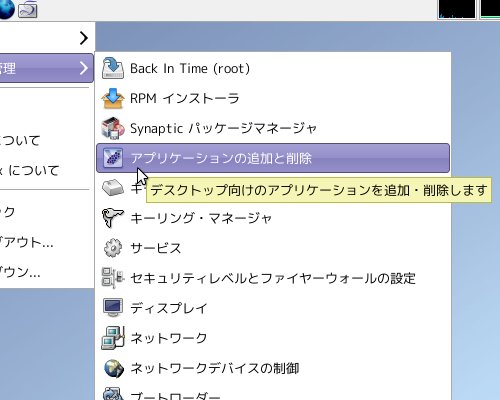Click the ディスプレイ monitor icon
The image size is (500, 400).
point(113,308)
